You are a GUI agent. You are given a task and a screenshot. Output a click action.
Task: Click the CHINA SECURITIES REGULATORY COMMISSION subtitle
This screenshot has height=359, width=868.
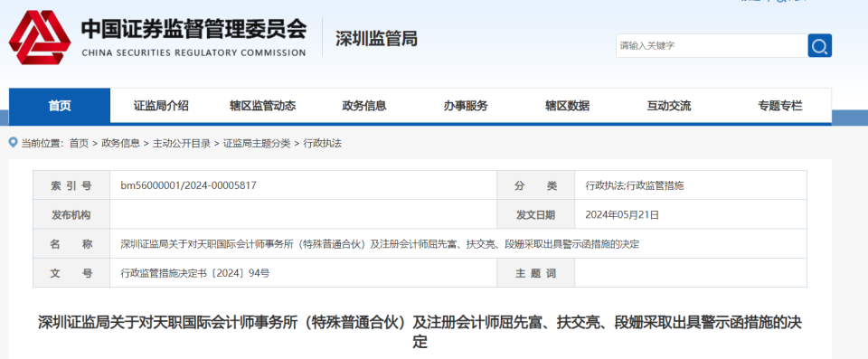pos(193,53)
